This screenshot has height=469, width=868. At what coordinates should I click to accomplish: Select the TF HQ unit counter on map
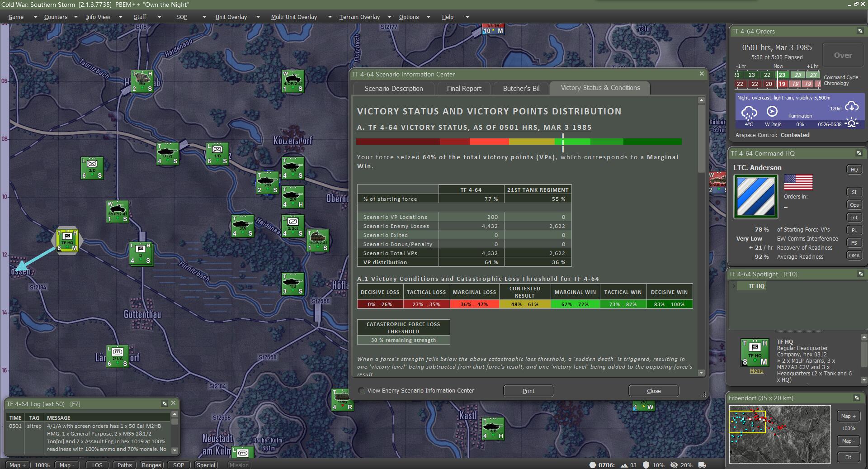coord(67,241)
